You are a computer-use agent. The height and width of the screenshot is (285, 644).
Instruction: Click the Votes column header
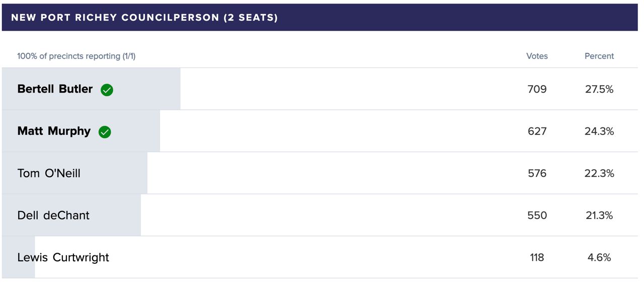point(537,56)
